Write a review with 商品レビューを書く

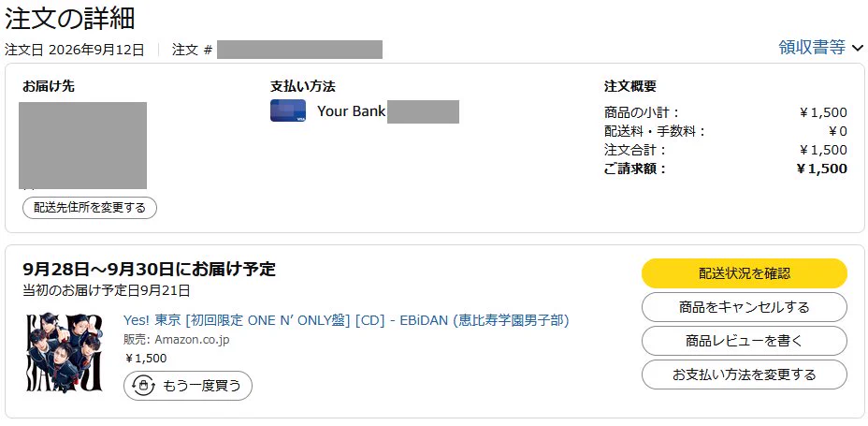[744, 341]
